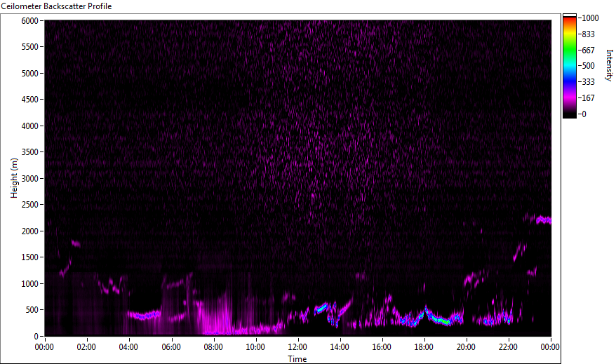Click the 06:00 time axis label

[171, 347]
